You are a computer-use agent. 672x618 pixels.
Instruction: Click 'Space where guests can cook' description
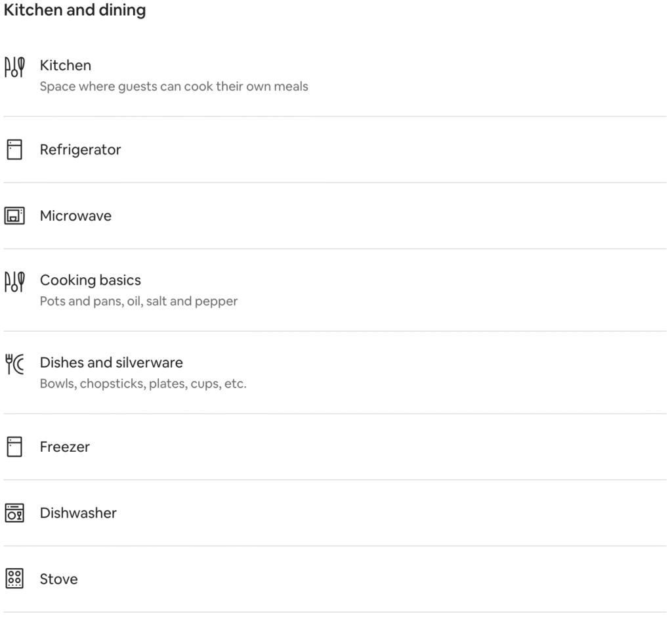[174, 87]
